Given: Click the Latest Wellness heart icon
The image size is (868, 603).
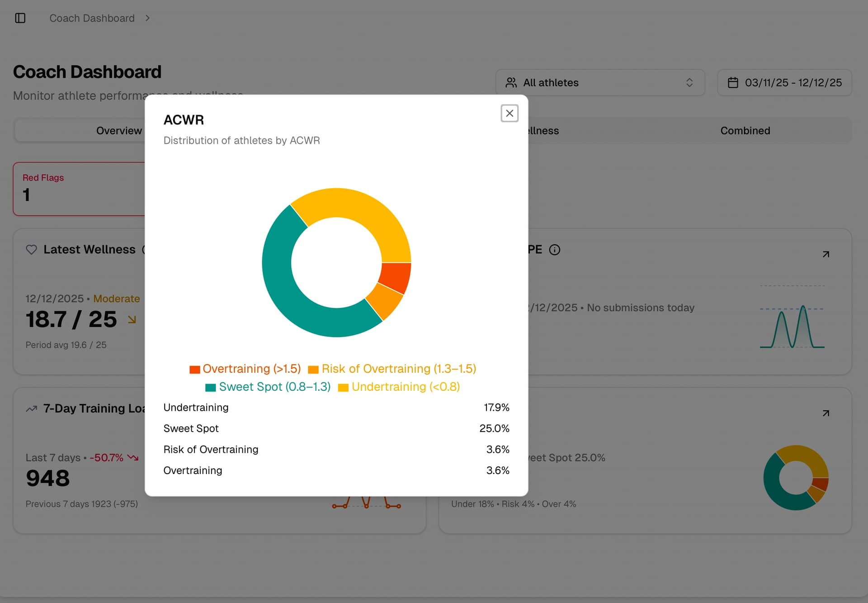Looking at the screenshot, I should tap(31, 250).
